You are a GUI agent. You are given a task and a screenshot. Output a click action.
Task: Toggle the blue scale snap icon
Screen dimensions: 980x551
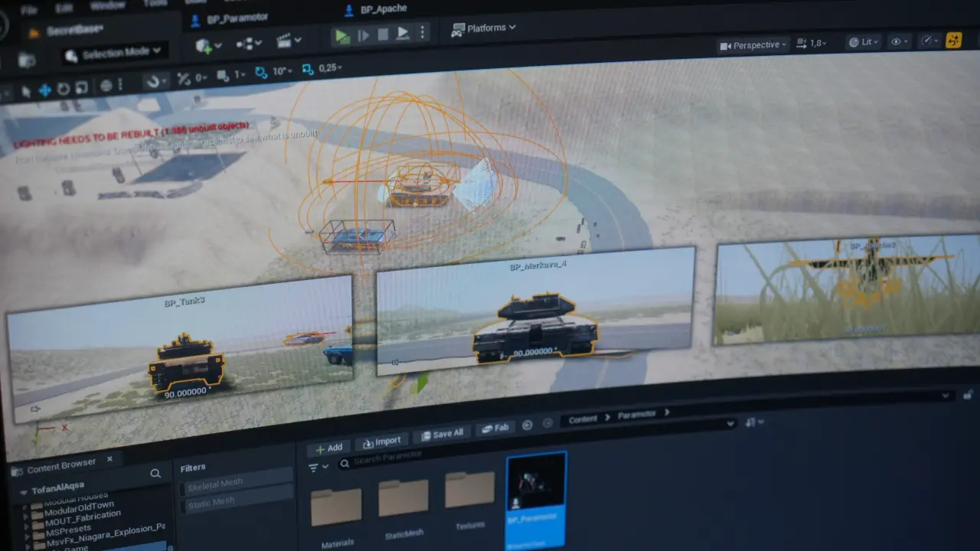click(x=308, y=70)
